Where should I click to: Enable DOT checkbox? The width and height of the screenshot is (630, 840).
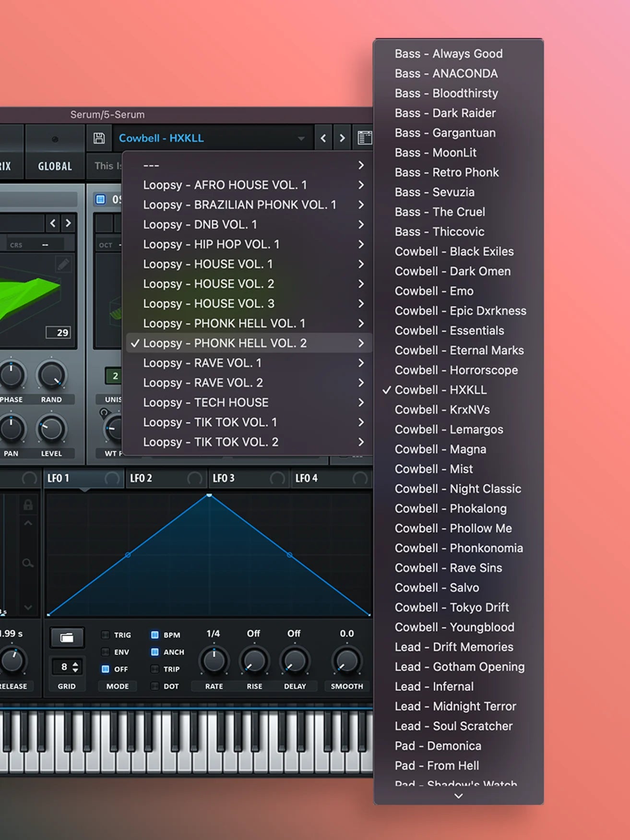click(155, 686)
